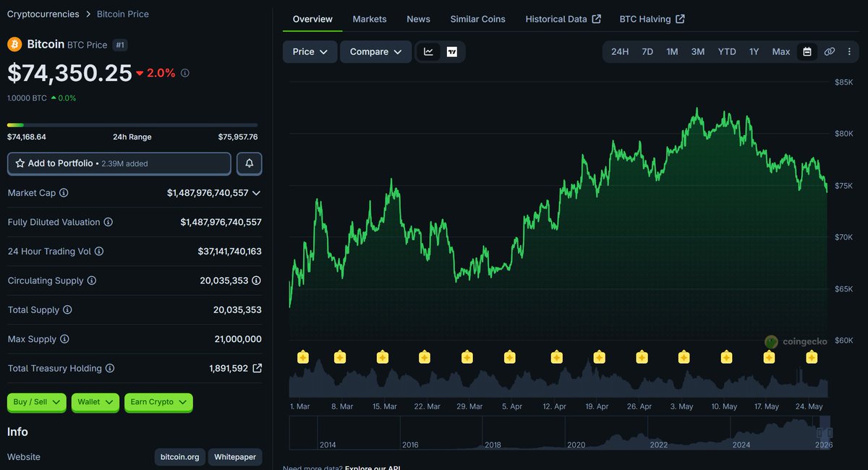Click info icon beside Circulating Supply label
The image size is (868, 470).
point(91,281)
